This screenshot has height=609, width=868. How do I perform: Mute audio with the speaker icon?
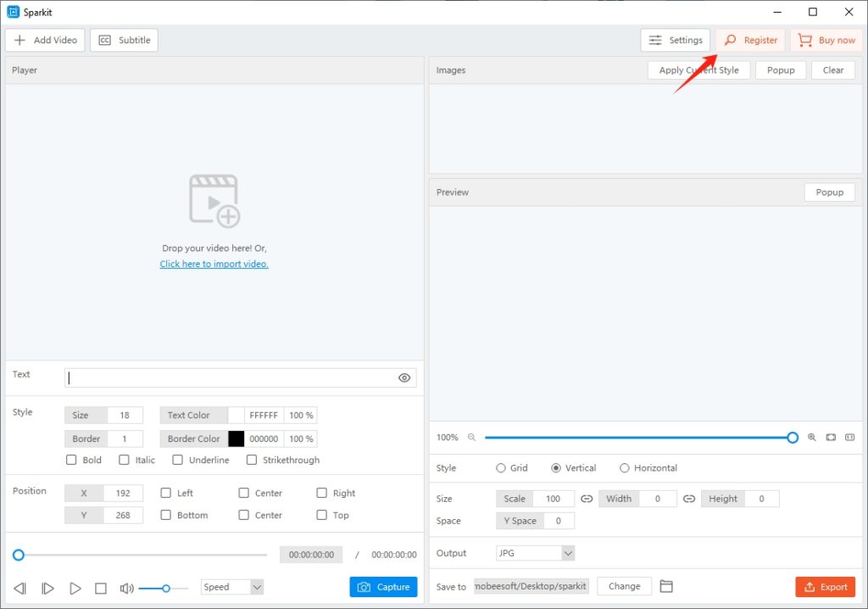click(125, 586)
